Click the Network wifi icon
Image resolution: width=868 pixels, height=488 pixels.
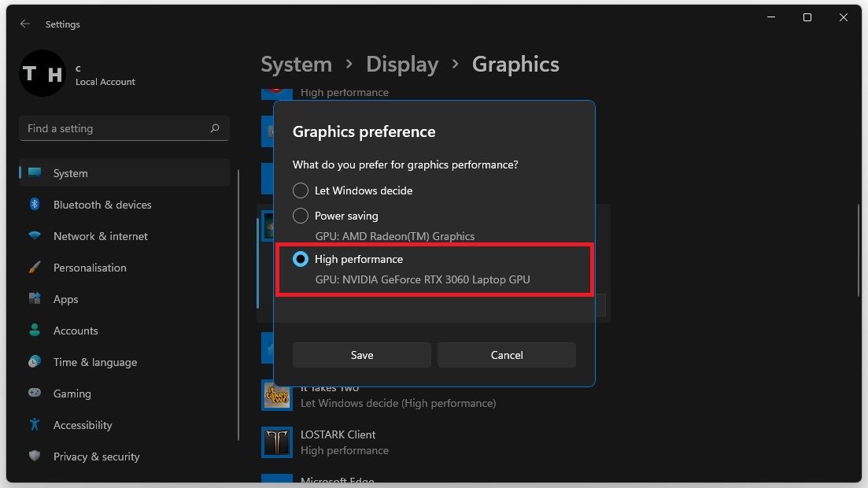click(x=35, y=235)
